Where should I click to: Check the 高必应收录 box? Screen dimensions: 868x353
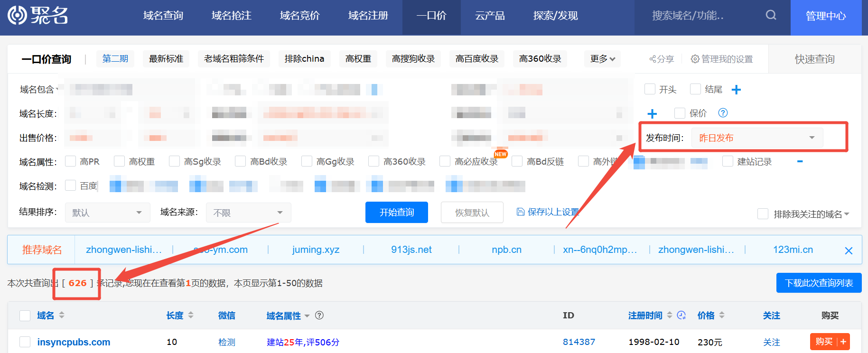(x=445, y=161)
